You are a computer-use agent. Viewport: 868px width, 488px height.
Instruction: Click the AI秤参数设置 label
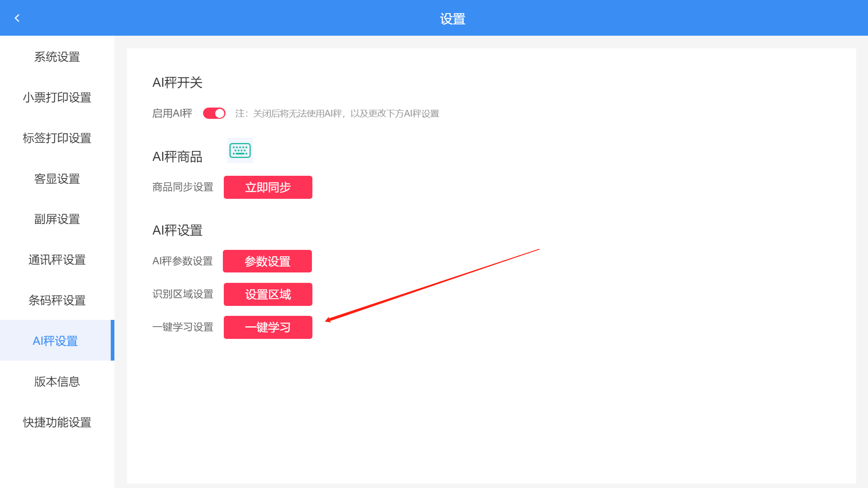[x=183, y=261]
